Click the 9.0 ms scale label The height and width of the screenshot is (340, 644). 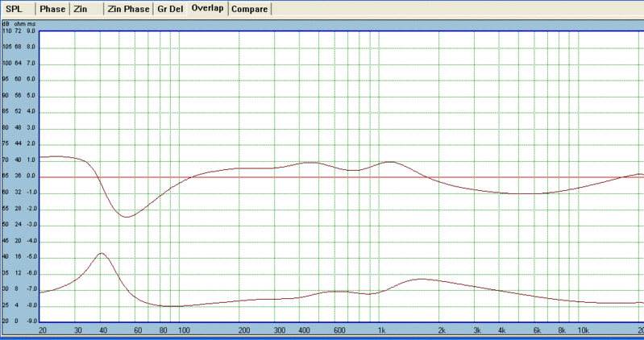tap(31, 31)
